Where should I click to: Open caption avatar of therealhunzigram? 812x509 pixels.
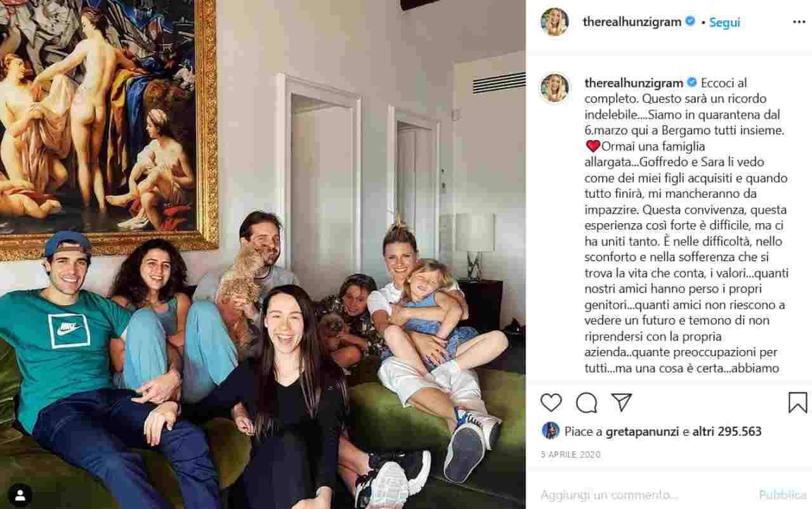point(554,88)
